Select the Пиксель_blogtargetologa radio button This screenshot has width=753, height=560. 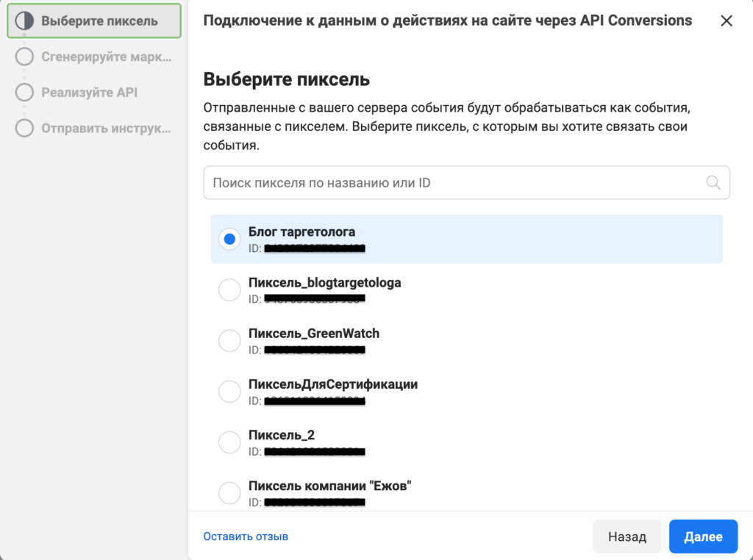click(x=229, y=290)
